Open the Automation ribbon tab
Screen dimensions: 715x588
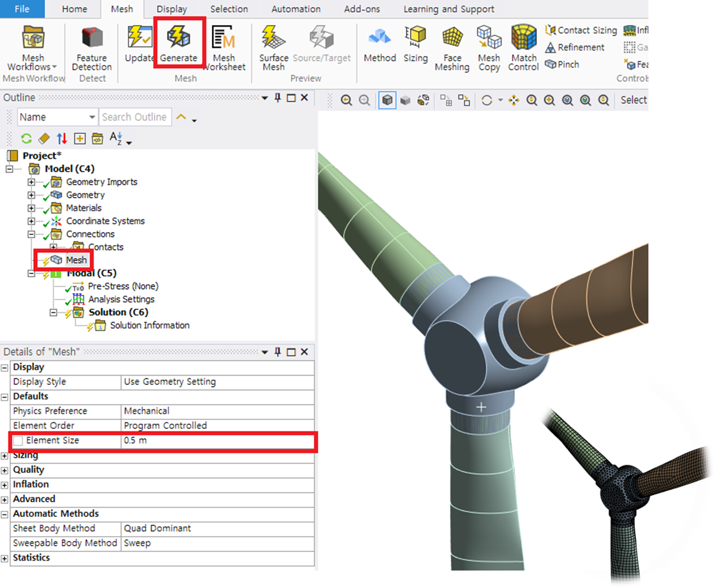coord(296,9)
